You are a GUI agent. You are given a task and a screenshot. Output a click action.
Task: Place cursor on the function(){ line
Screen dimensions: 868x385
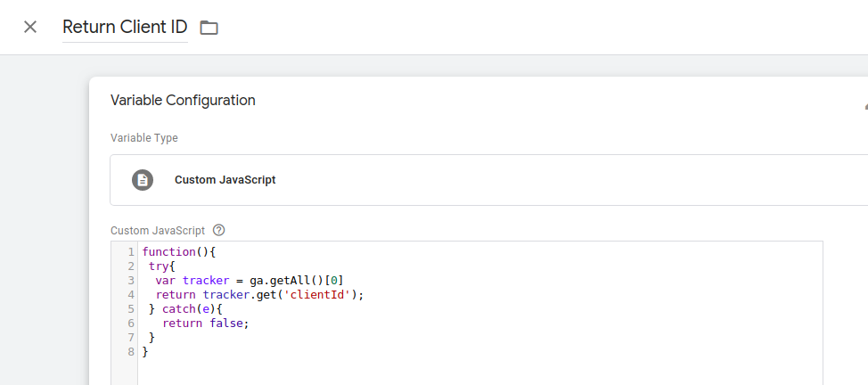(179, 252)
